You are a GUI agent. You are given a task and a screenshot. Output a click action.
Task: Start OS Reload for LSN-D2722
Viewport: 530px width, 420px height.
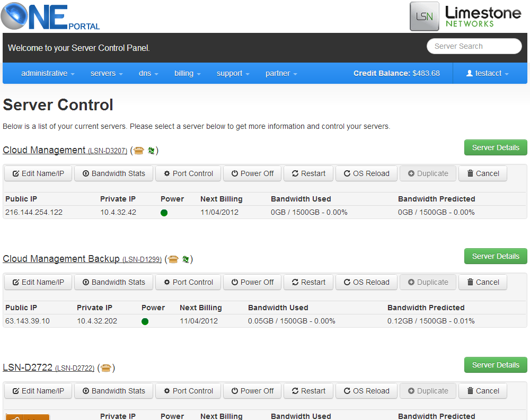(366, 391)
